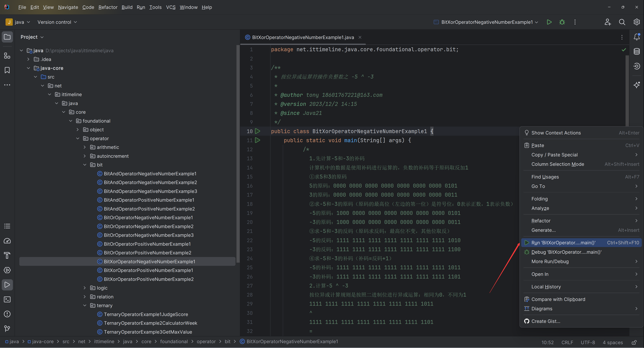The height and width of the screenshot is (348, 644).
Task: Expand the object package
Action: [77, 130]
